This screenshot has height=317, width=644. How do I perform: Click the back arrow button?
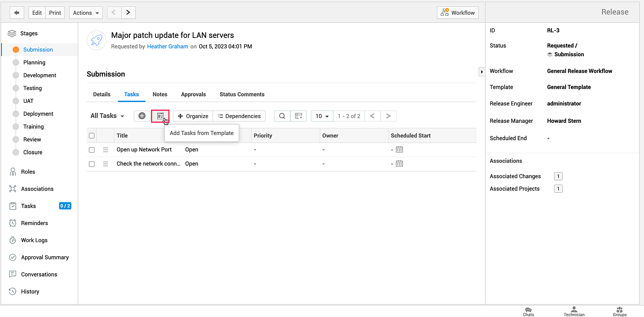17,13
